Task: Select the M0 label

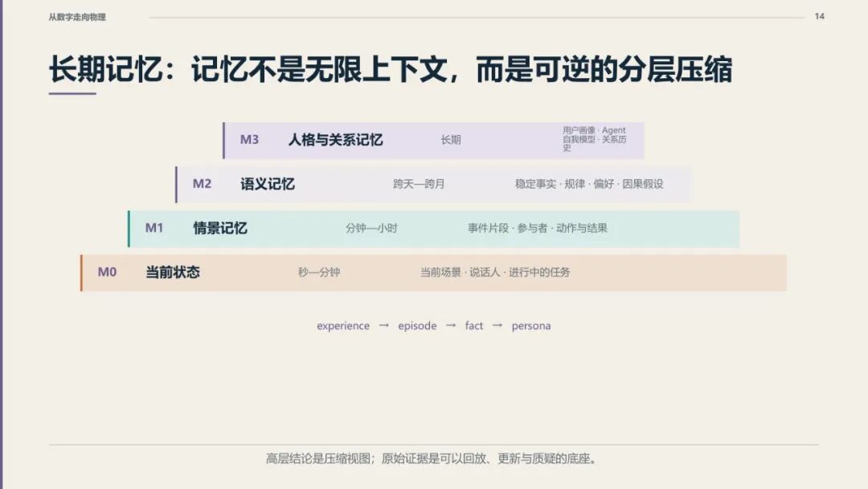Action: tap(108, 272)
